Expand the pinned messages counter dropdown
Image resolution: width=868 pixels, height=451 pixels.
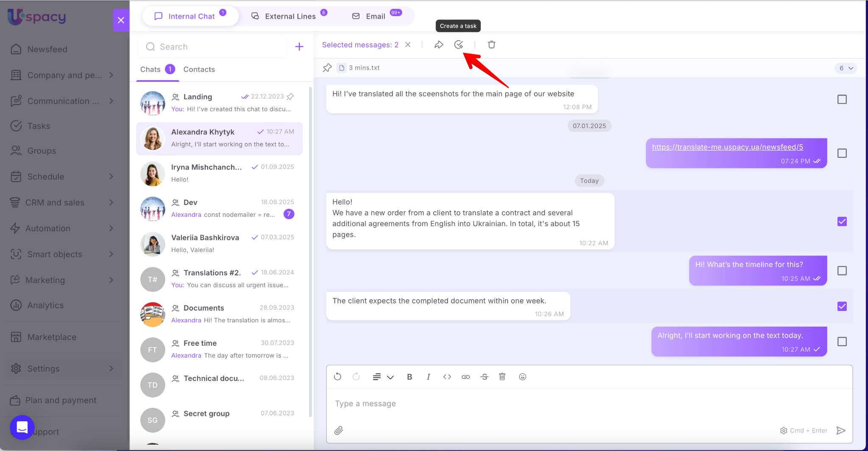click(x=846, y=68)
